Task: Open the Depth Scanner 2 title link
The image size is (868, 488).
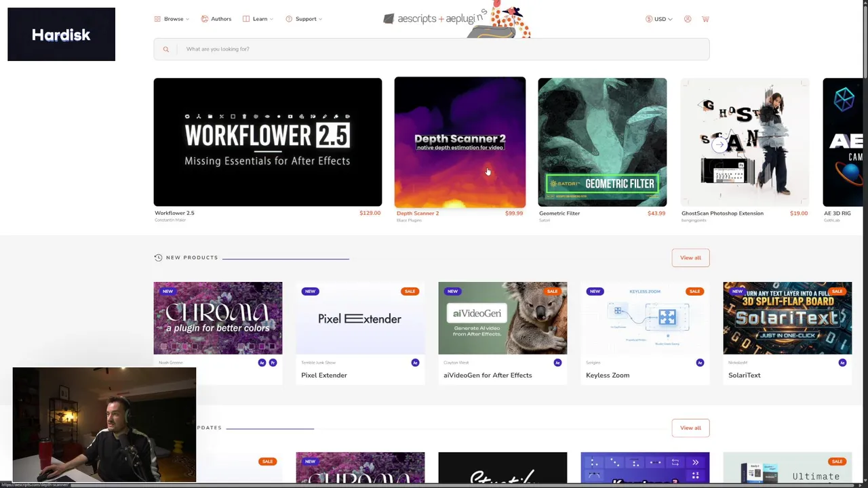Action: (x=418, y=213)
